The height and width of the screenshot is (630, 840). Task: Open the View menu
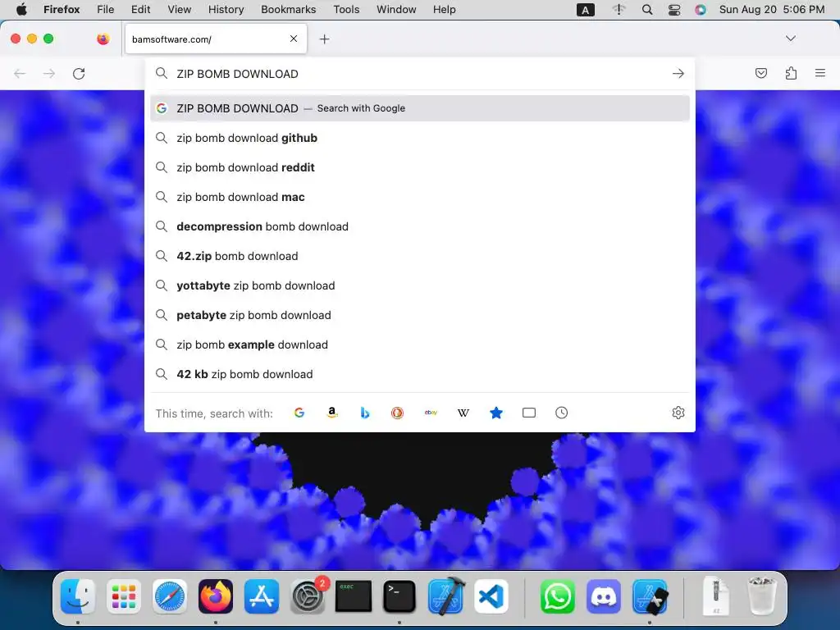pos(179,9)
